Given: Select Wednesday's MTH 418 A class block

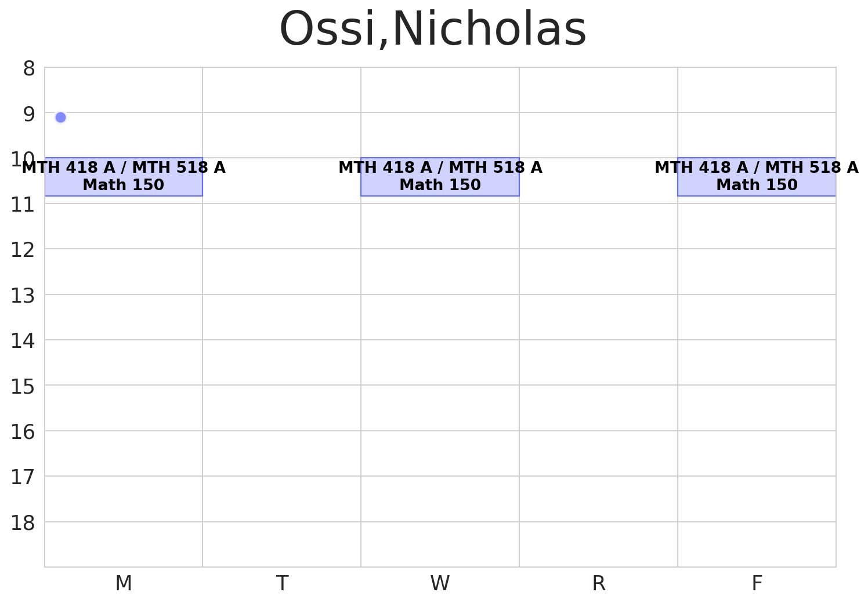Looking at the screenshot, I should point(440,177).
